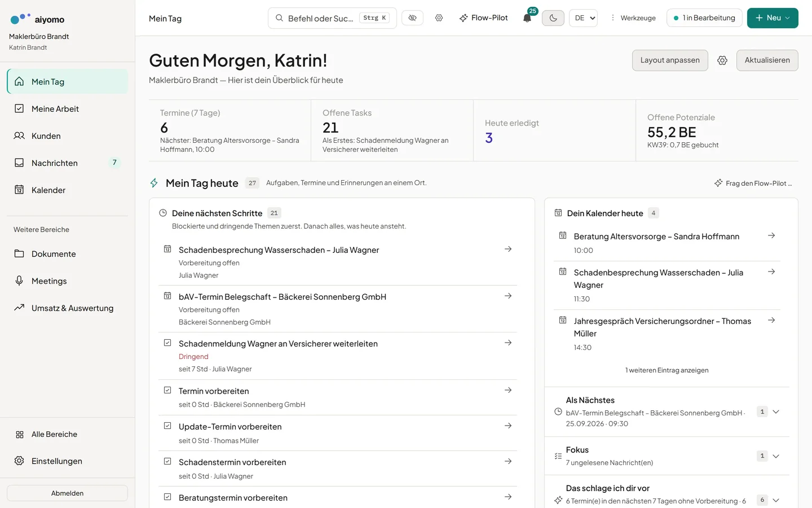Open arrow for Update-Termin vorbereiten row
This screenshot has height=508, width=812.
tap(508, 426)
